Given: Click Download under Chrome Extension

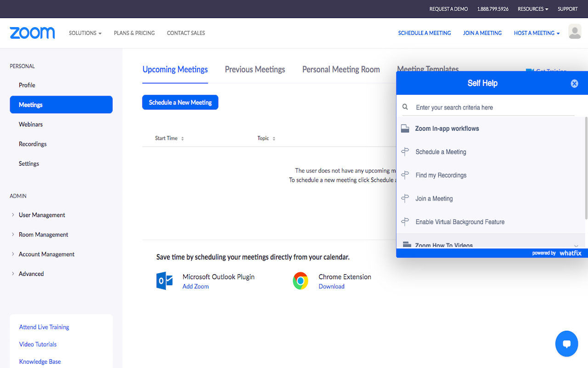Looking at the screenshot, I should [332, 286].
